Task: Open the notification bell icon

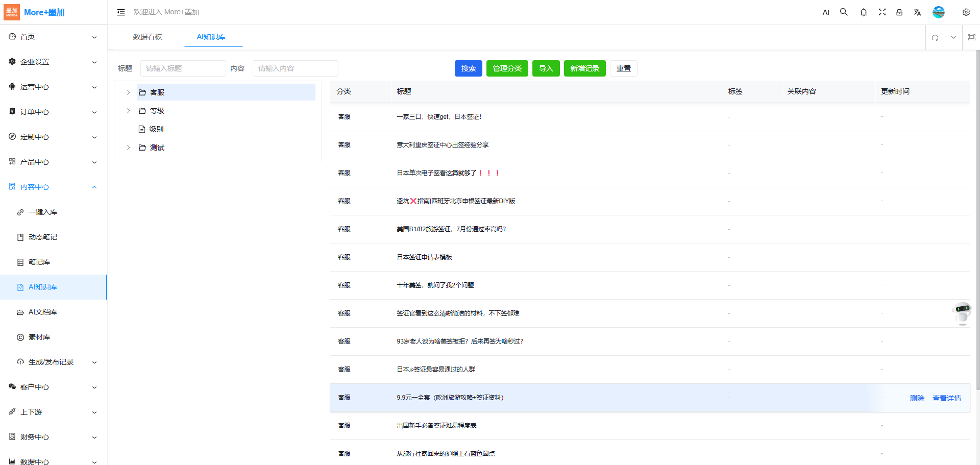Action: pyautogui.click(x=863, y=12)
